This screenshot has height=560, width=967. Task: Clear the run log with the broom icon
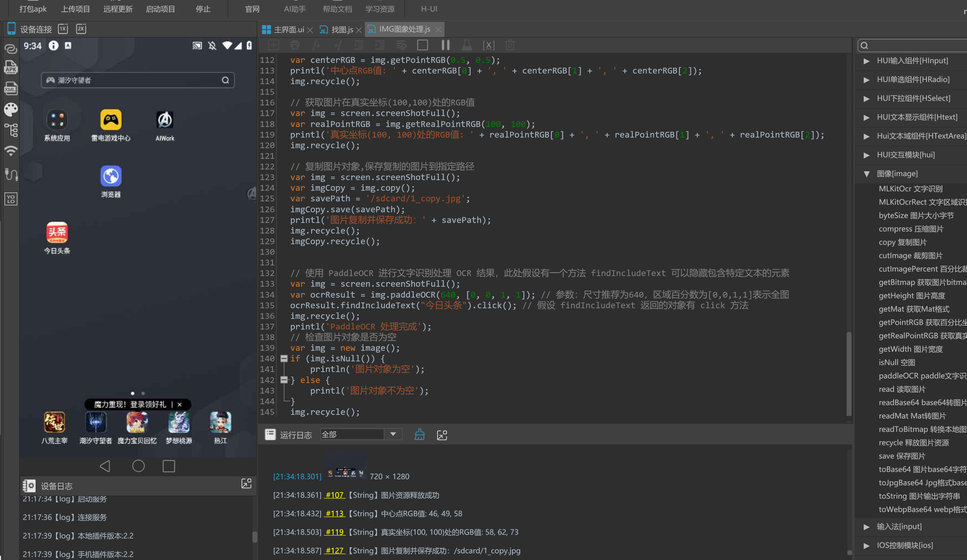[x=420, y=435]
